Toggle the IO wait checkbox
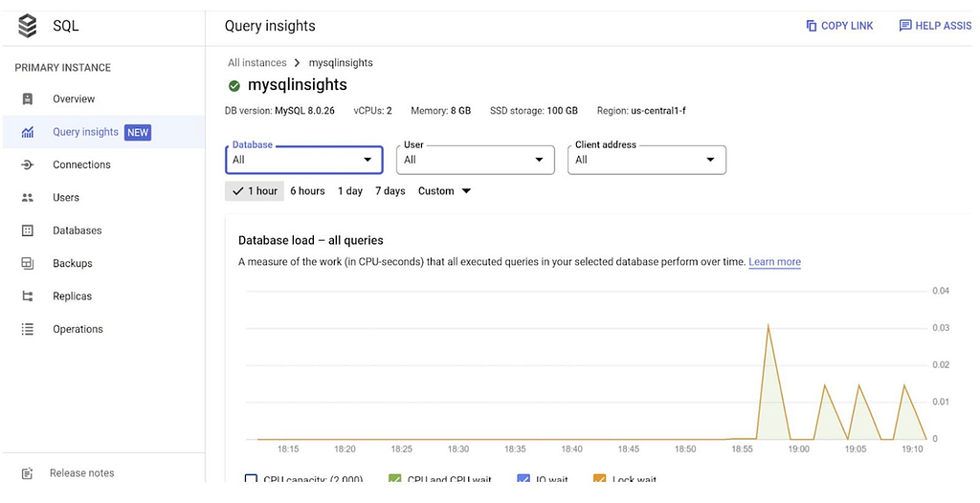This screenshot has height=503, width=980. click(x=523, y=479)
